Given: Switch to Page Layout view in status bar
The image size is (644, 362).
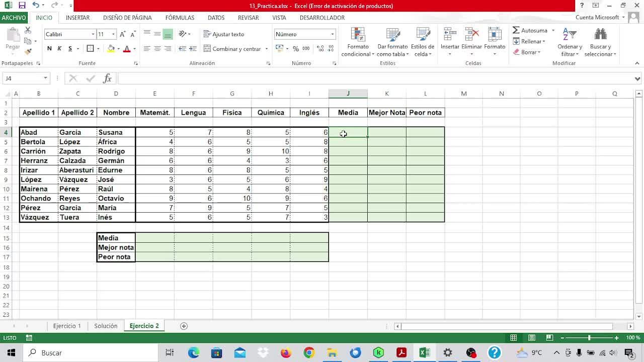Looking at the screenshot, I should [x=531, y=338].
